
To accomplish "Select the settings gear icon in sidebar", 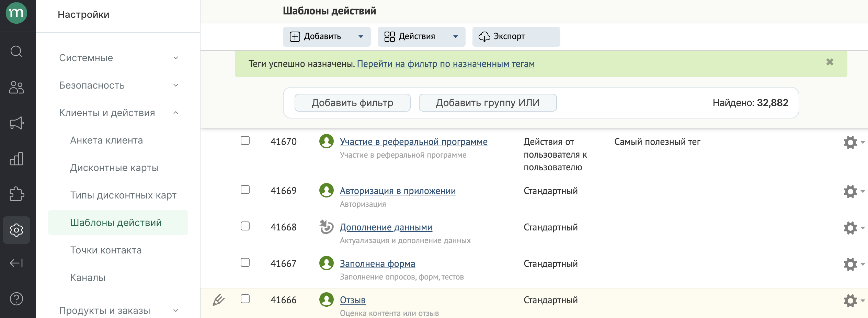I will click(16, 230).
